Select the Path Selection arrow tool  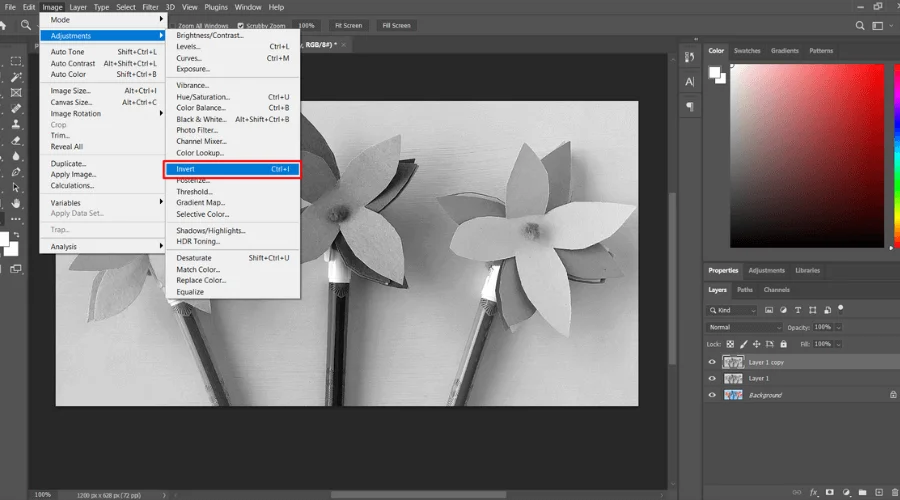16,187
